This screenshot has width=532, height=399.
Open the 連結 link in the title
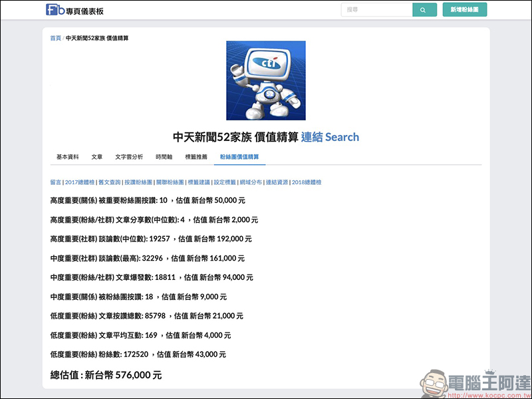311,137
